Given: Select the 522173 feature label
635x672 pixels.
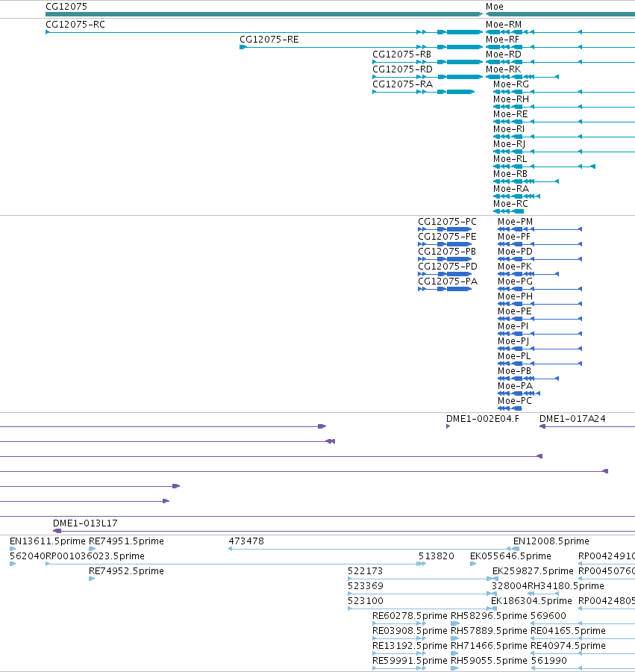Looking at the screenshot, I should pyautogui.click(x=365, y=571).
